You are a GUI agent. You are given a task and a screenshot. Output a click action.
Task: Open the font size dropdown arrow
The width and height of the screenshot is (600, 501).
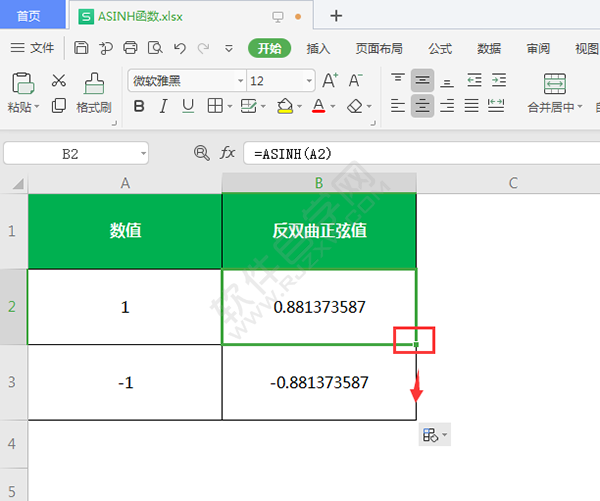[309, 81]
